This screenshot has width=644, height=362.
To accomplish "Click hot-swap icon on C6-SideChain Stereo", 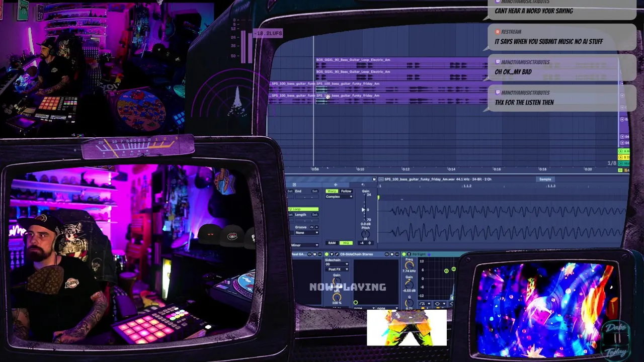I will [x=386, y=254].
